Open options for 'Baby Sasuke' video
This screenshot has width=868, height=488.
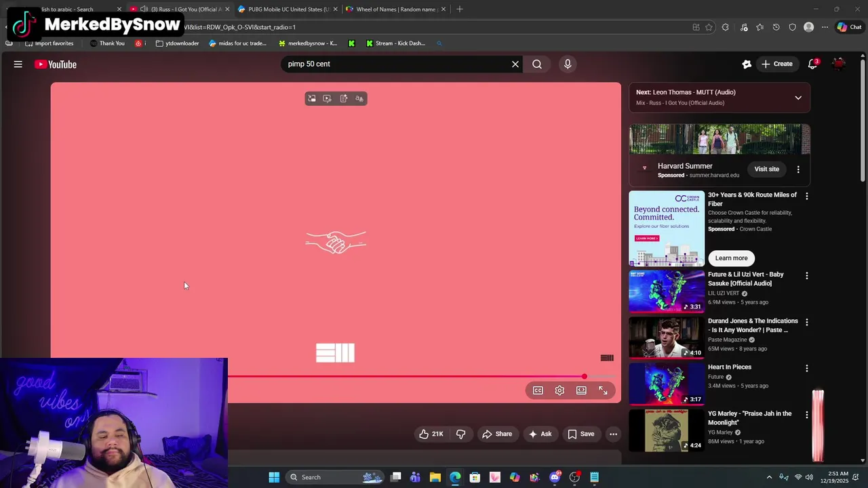806,276
